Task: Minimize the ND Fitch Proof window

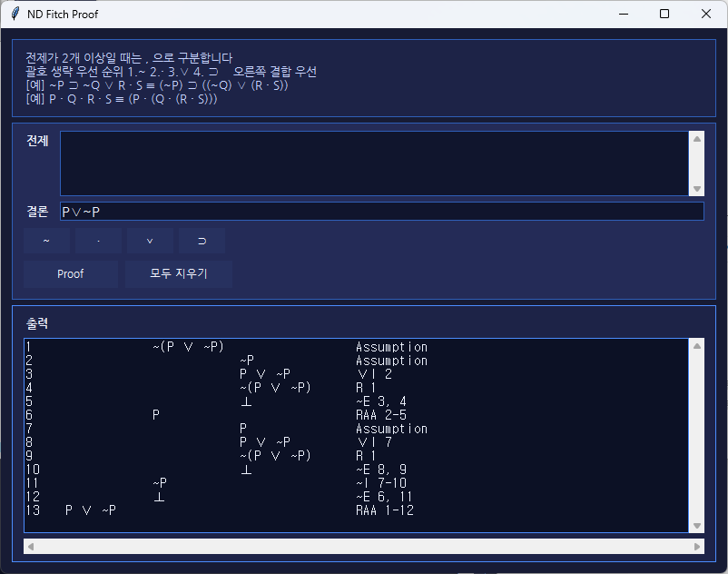Action: click(x=623, y=15)
